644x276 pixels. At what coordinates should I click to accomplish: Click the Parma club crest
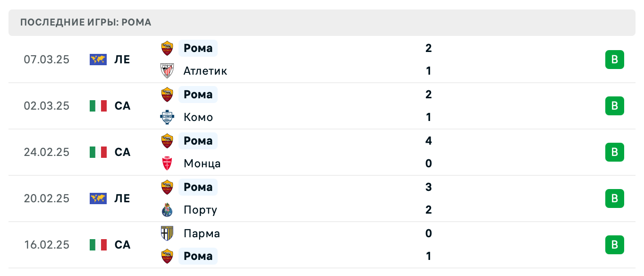pyautogui.click(x=167, y=233)
